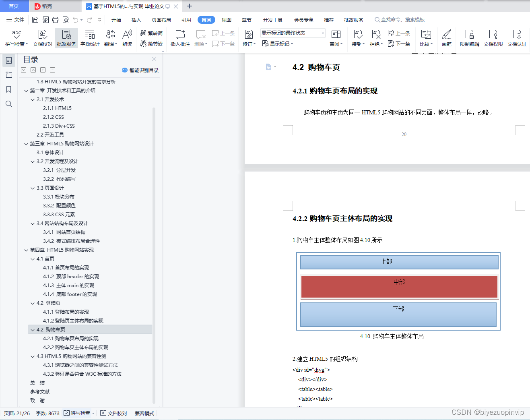The width and height of the screenshot is (530, 420).
Task: Open the 会员专享 ribbon tab
Action: pyautogui.click(x=304, y=20)
